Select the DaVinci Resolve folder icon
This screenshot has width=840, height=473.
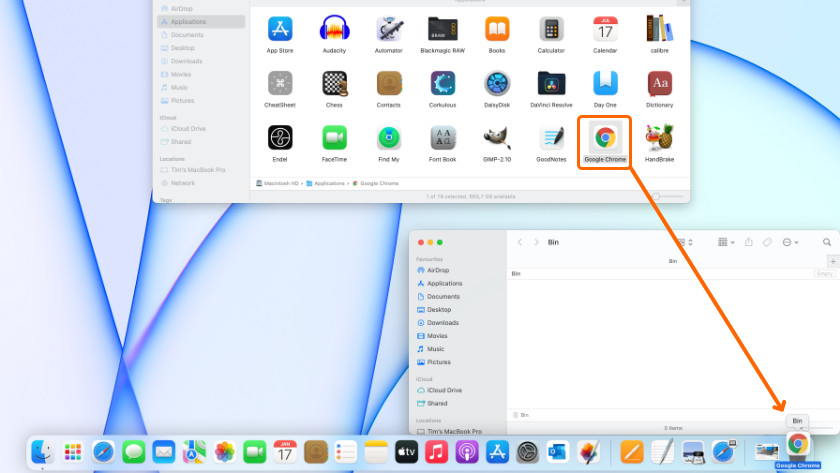point(551,84)
